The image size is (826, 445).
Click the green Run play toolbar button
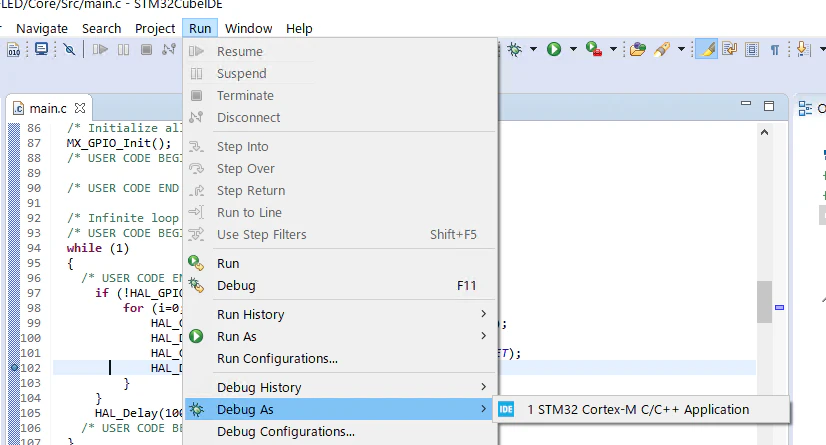(554, 50)
